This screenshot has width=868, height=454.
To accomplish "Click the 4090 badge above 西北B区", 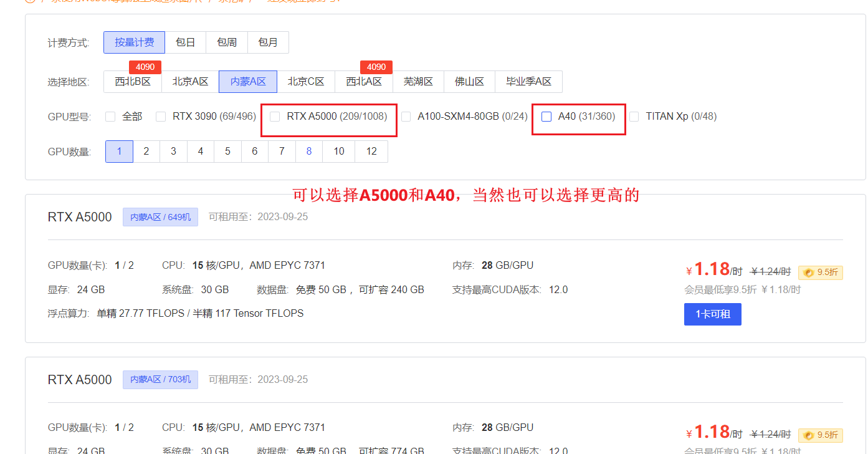I will tap(145, 67).
